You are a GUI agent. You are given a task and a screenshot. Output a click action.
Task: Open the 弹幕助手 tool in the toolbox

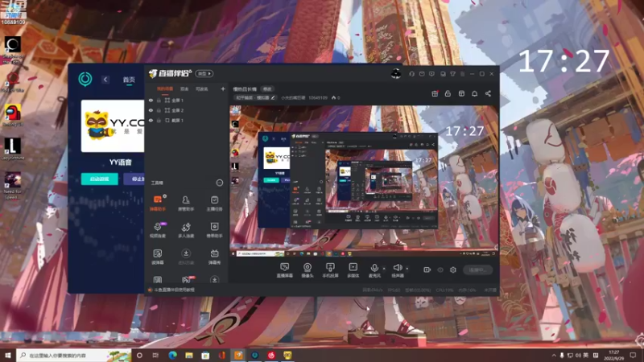(158, 204)
